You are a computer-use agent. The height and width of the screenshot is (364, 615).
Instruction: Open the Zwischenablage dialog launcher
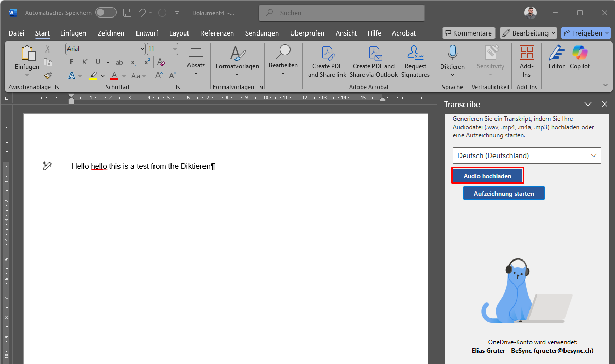[x=57, y=87]
